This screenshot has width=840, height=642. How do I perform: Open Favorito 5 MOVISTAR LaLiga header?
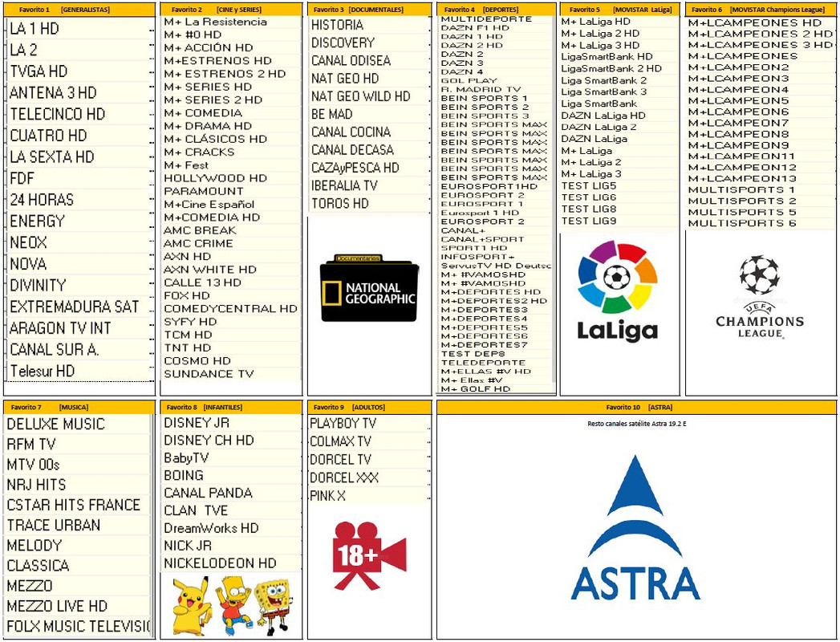(620, 10)
